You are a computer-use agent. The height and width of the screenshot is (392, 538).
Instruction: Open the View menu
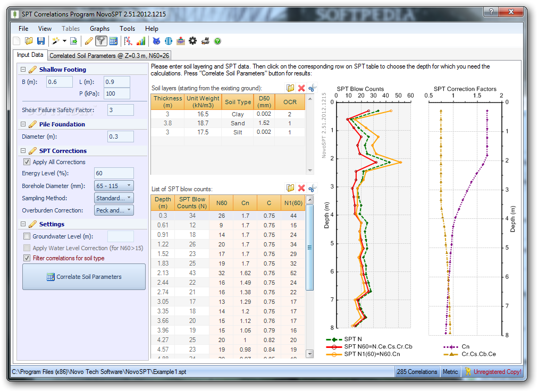[x=45, y=29]
